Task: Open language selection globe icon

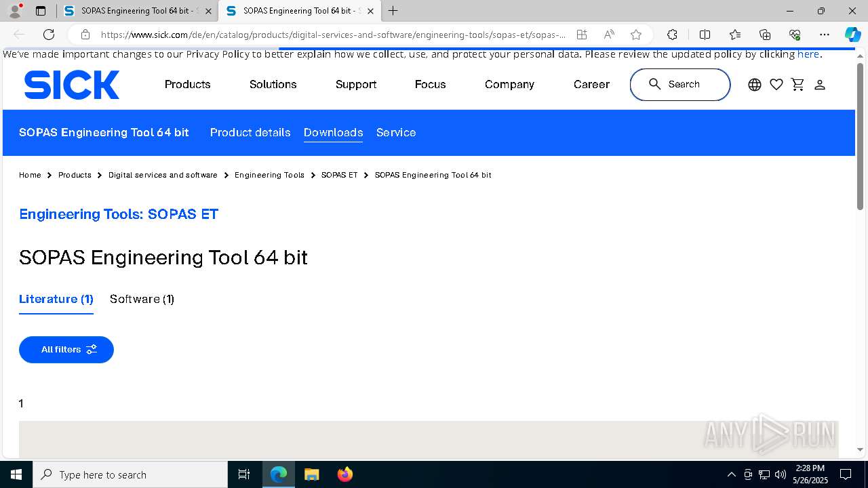Action: (x=755, y=85)
